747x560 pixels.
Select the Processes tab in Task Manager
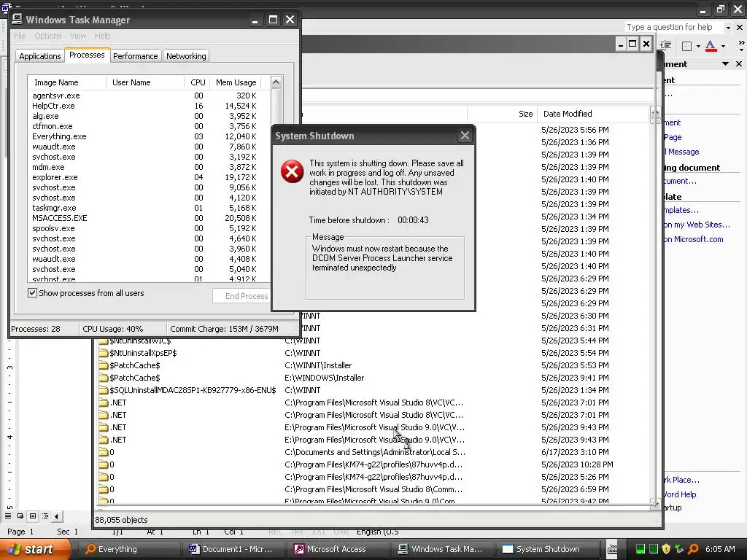87,55
